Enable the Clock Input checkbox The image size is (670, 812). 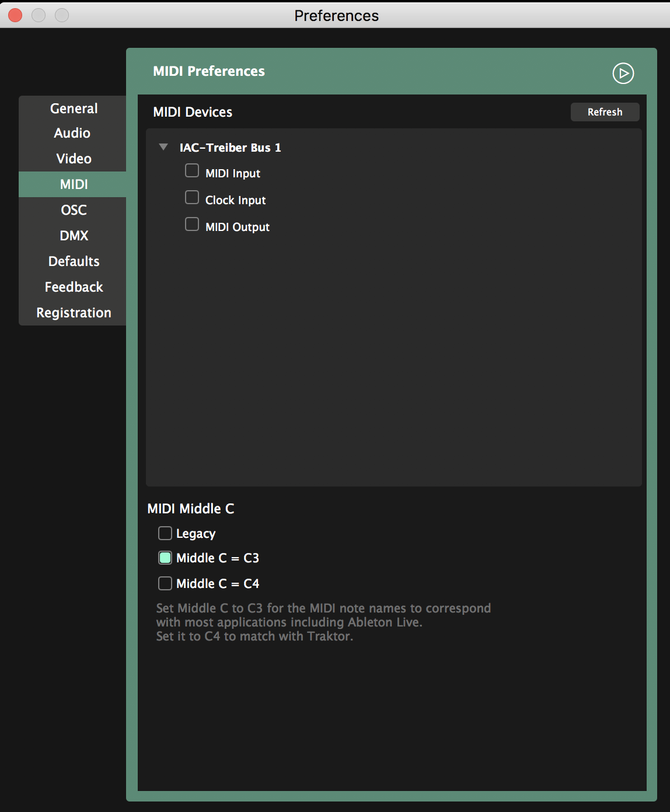pyautogui.click(x=192, y=198)
